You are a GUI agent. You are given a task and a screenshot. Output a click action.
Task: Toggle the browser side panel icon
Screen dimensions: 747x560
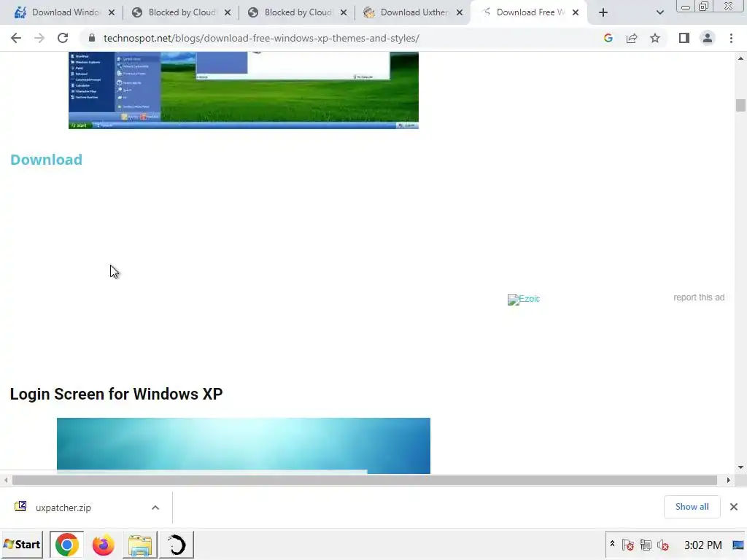pos(684,38)
